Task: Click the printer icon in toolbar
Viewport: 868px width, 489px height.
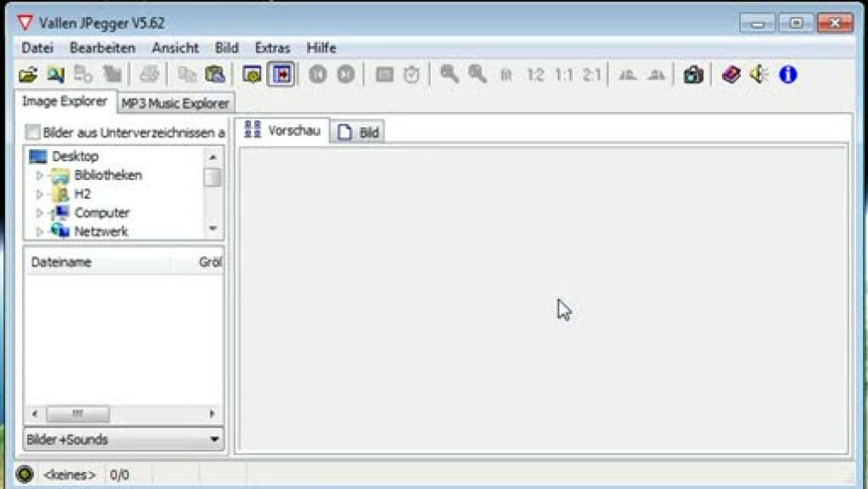Action: click(149, 75)
